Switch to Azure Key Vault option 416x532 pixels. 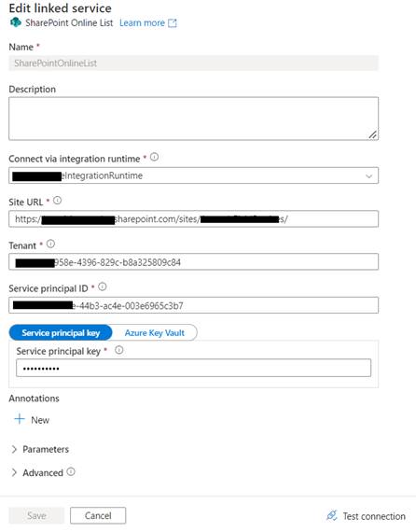pyautogui.click(x=155, y=333)
